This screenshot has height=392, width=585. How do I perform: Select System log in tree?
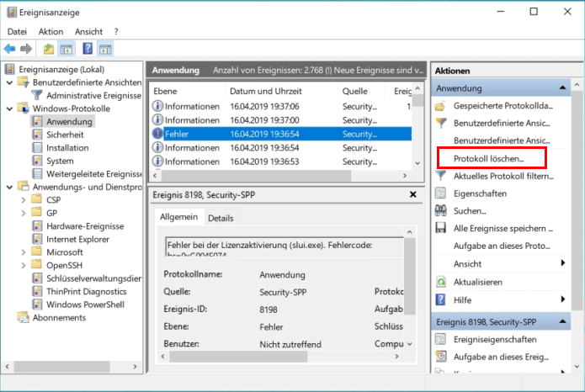pyautogui.click(x=60, y=161)
